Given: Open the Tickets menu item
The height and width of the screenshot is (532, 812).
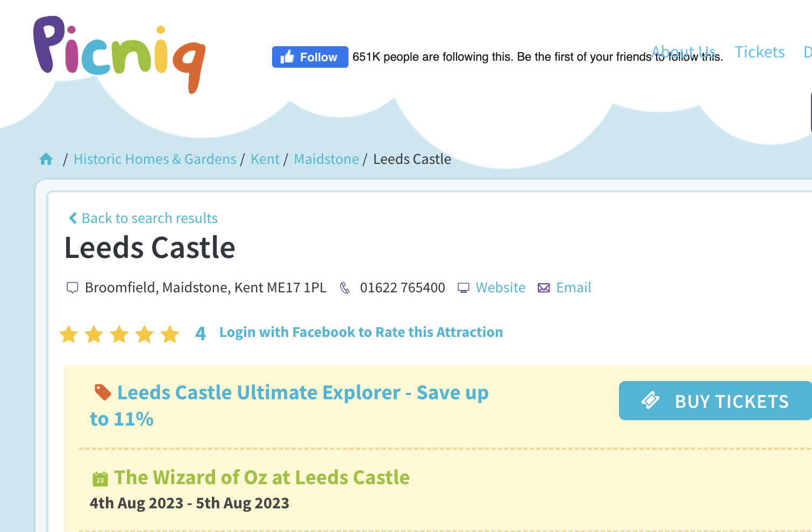Looking at the screenshot, I should coord(759,52).
